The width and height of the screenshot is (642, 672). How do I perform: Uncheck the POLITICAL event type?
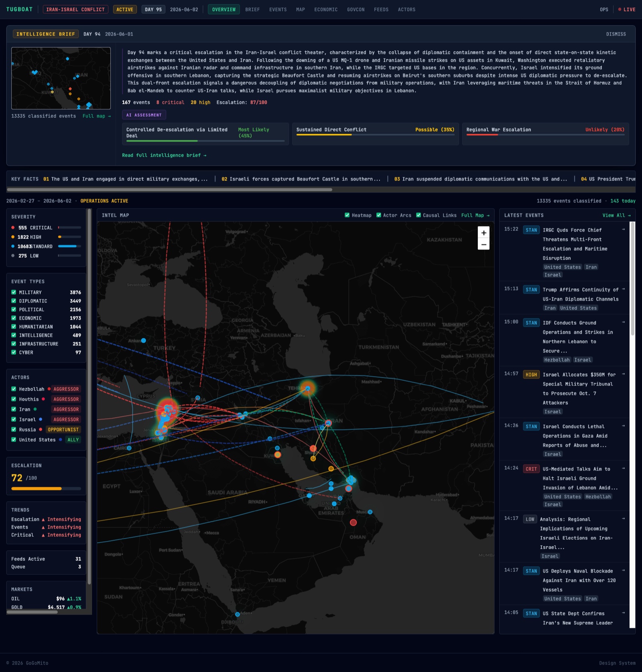[14, 310]
